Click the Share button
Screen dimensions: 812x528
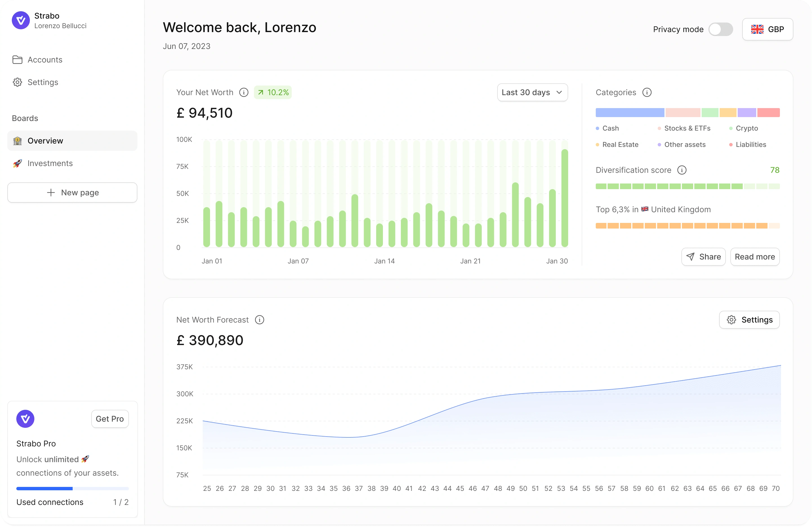[704, 257]
